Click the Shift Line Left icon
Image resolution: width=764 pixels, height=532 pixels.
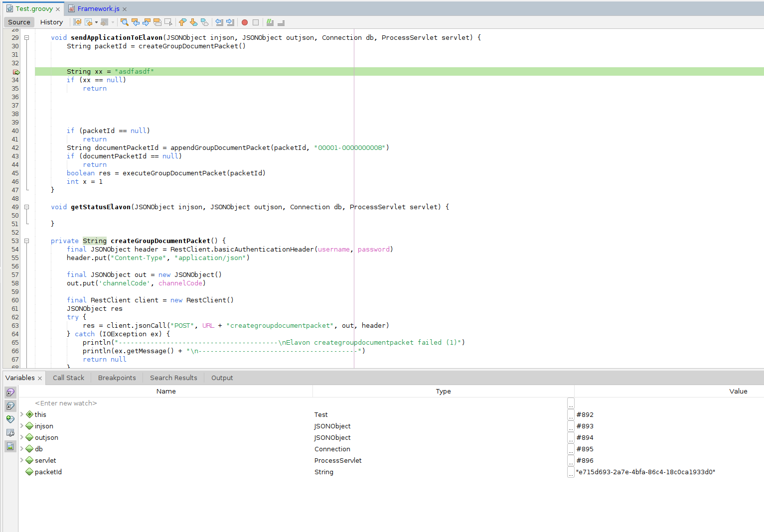coord(219,22)
